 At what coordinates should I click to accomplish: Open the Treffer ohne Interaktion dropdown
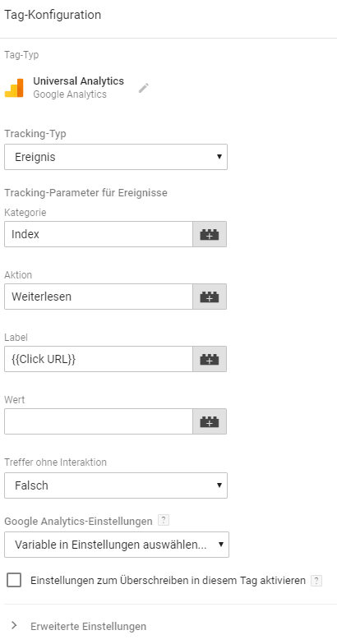point(116,485)
